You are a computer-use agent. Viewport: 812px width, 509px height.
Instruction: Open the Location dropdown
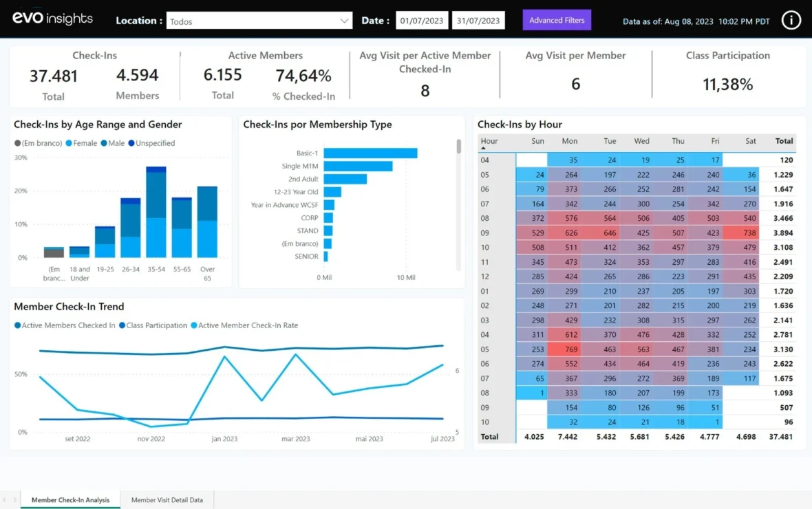259,21
